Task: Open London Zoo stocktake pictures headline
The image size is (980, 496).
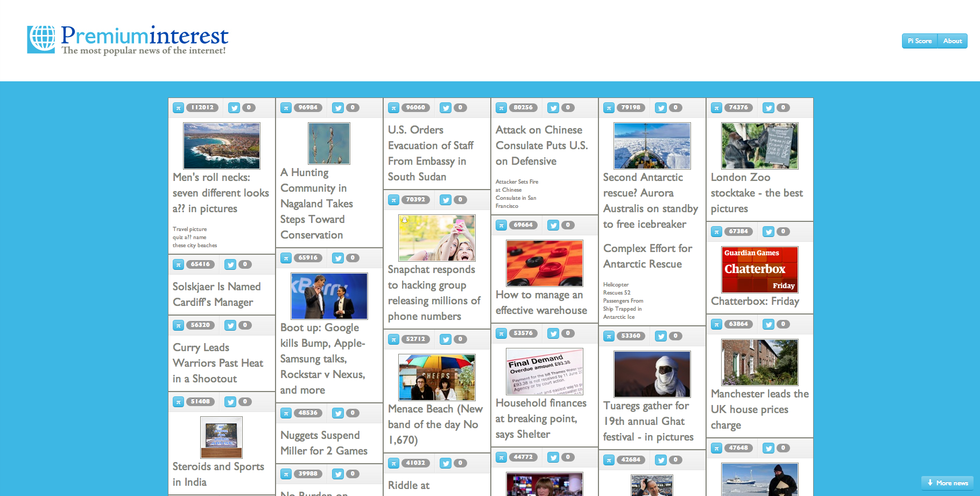Action: (757, 193)
